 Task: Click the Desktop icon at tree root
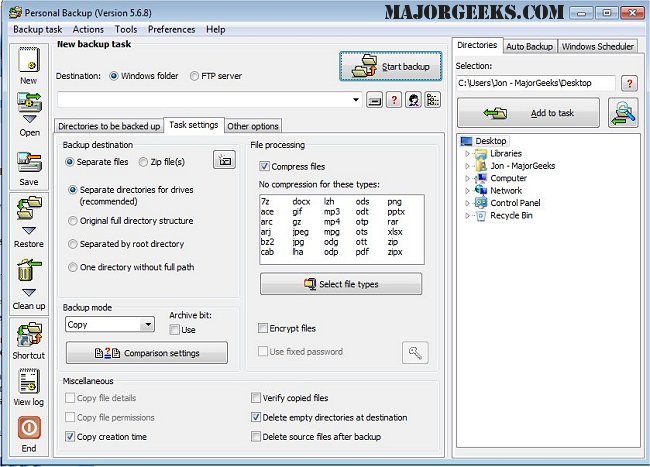coord(466,141)
